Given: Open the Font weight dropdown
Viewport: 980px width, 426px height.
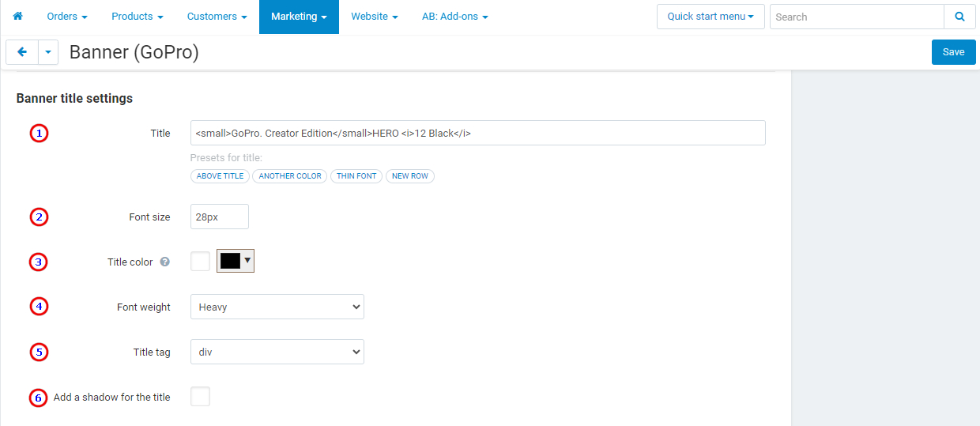Looking at the screenshot, I should (x=277, y=307).
